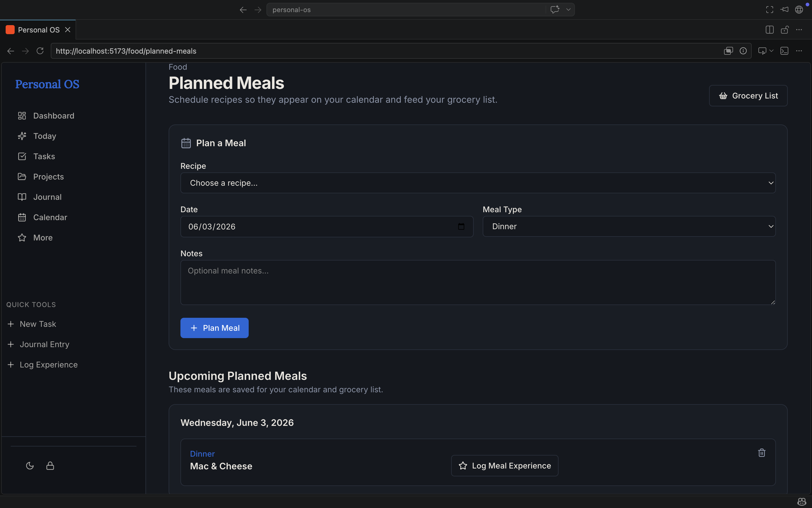Open Tasks in the sidebar

(x=36, y=156)
